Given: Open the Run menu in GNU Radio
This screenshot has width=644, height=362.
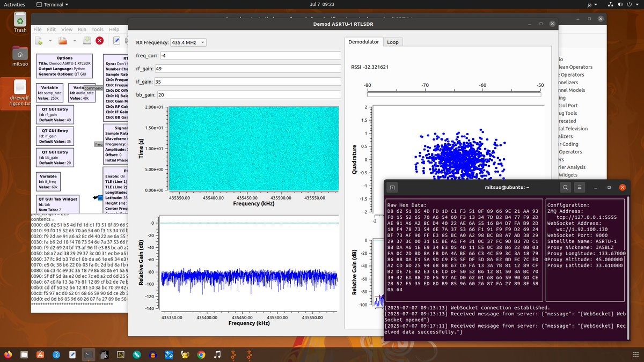Looking at the screenshot, I should pos(82,29).
